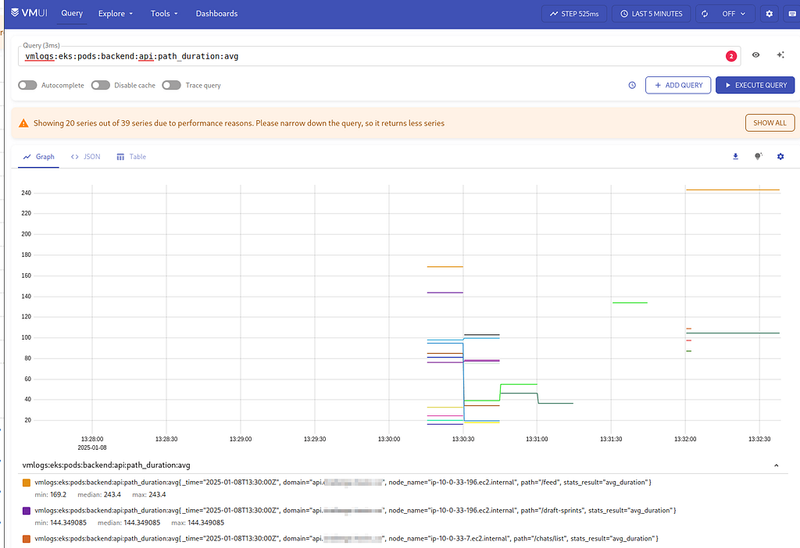800x548 pixels.
Task: Open graph tips lightbulb icon
Action: click(759, 157)
